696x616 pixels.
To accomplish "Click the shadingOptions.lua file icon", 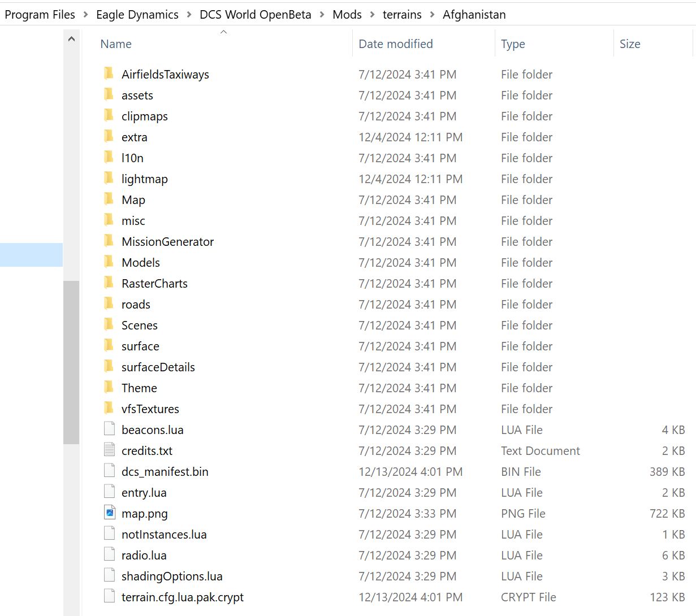I will tap(110, 575).
